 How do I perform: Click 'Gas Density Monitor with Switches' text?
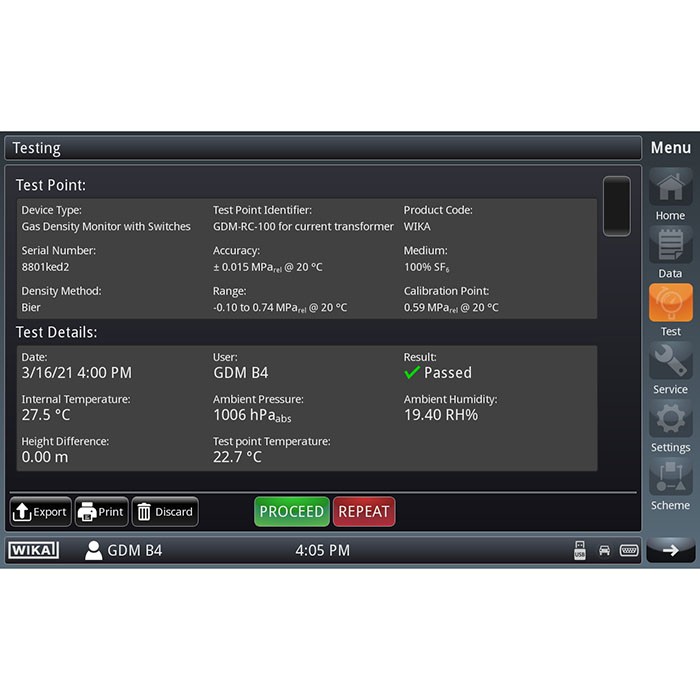pyautogui.click(x=106, y=226)
